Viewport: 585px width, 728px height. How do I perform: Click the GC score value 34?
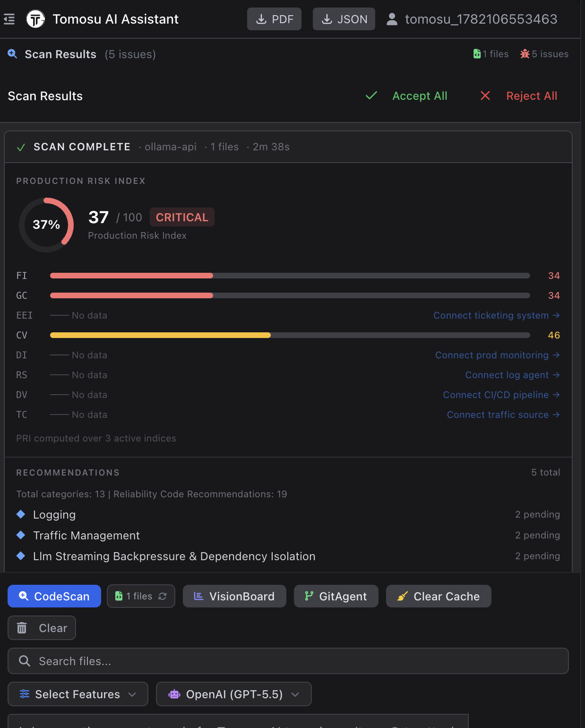coord(554,295)
